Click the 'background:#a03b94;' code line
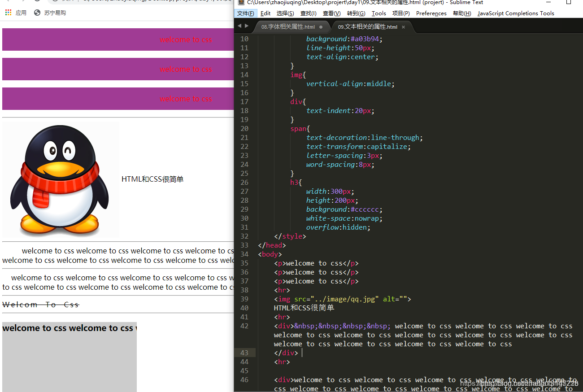The image size is (583, 392). pyautogui.click(x=344, y=39)
